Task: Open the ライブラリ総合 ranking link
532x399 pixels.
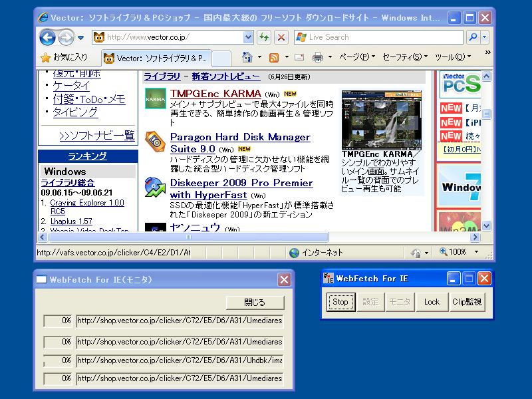Action: coord(68,182)
